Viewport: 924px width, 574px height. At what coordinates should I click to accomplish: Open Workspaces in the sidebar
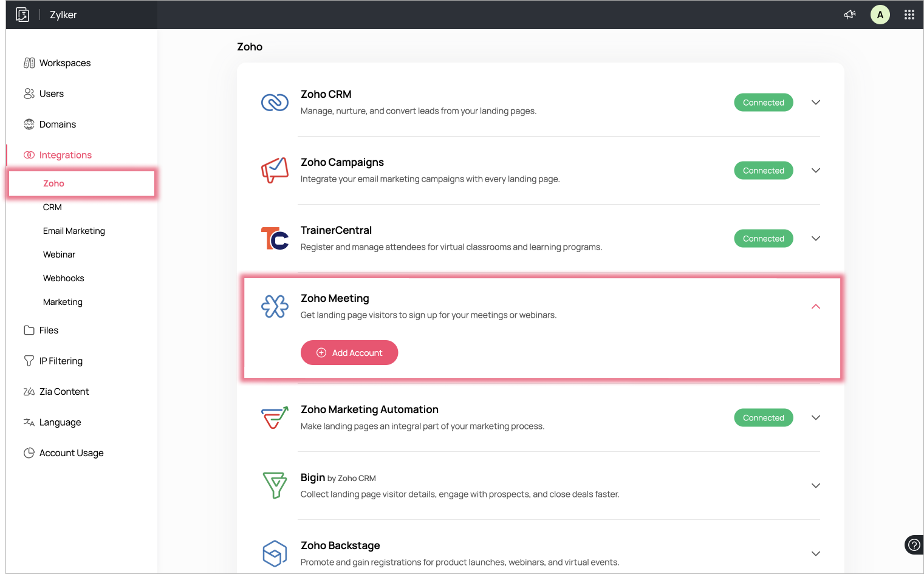tap(65, 63)
